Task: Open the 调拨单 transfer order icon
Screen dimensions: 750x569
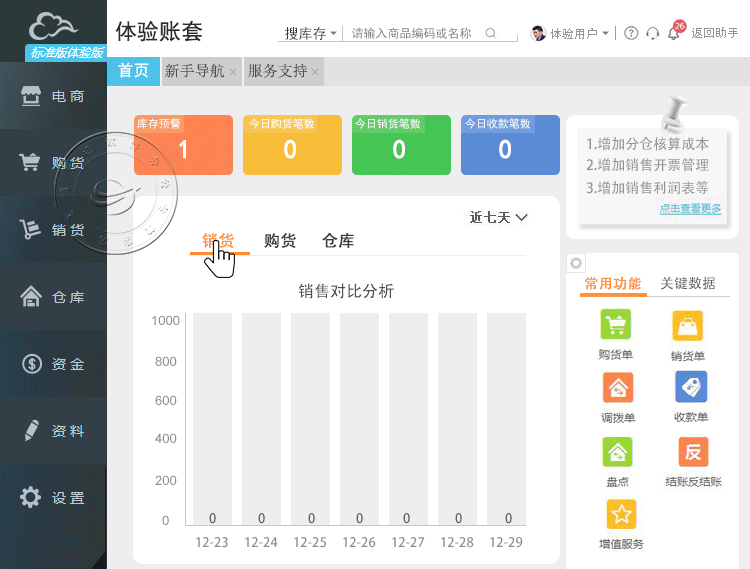Action: 618,388
